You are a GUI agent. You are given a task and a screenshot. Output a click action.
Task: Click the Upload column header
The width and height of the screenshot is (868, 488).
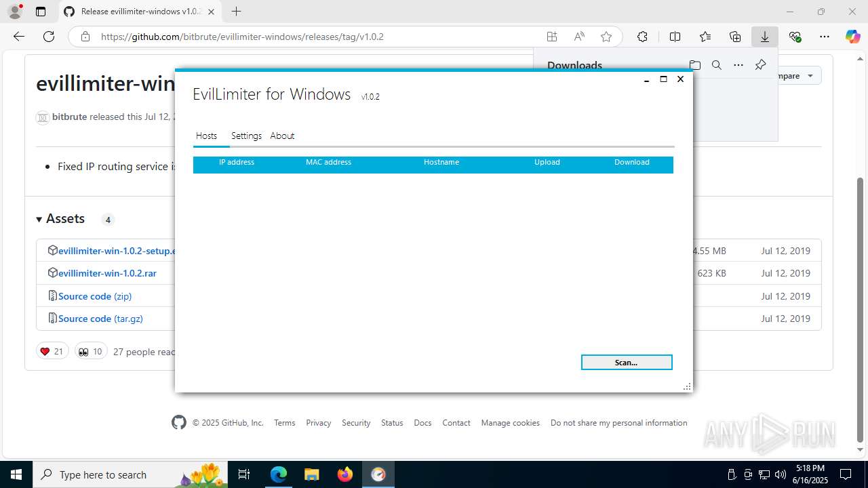pyautogui.click(x=547, y=163)
